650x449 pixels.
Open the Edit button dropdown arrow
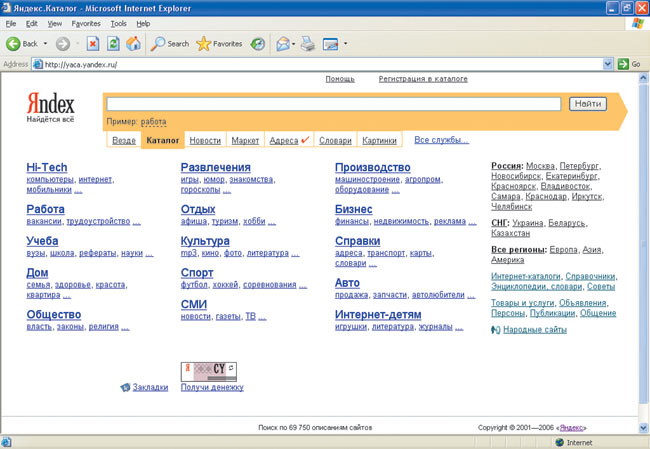point(345,44)
